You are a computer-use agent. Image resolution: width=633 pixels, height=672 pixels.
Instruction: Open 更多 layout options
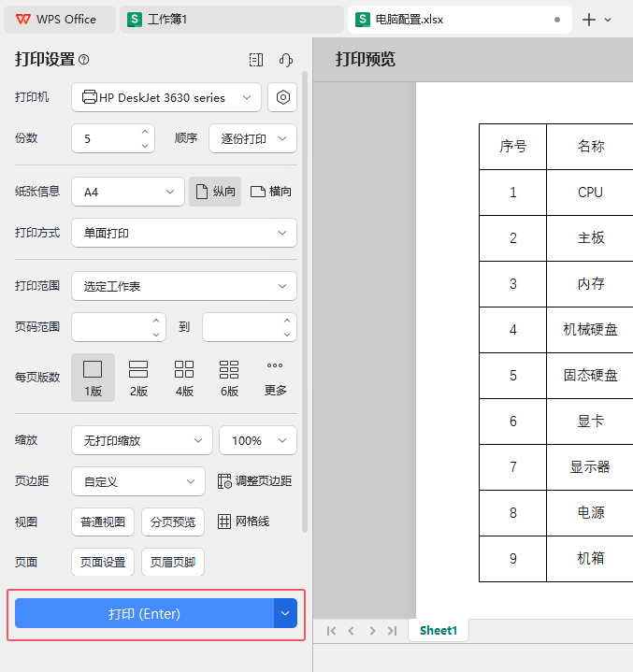coord(275,378)
